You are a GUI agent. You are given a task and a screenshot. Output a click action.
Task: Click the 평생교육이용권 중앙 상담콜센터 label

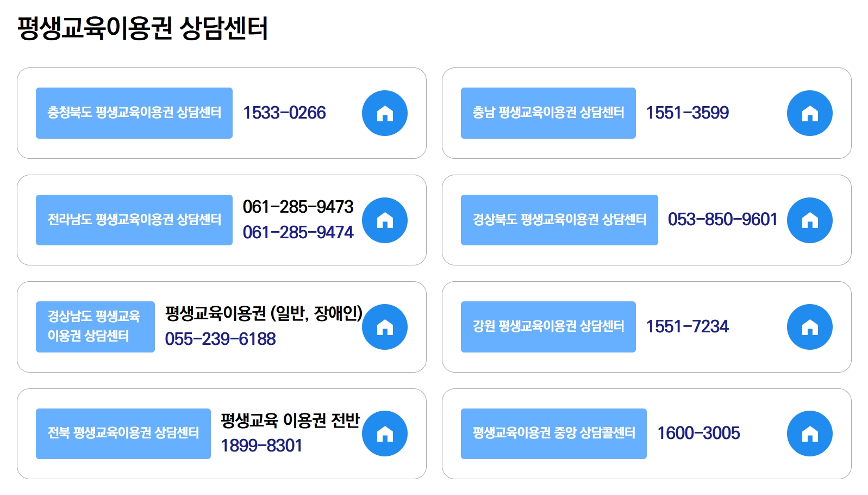click(x=553, y=433)
